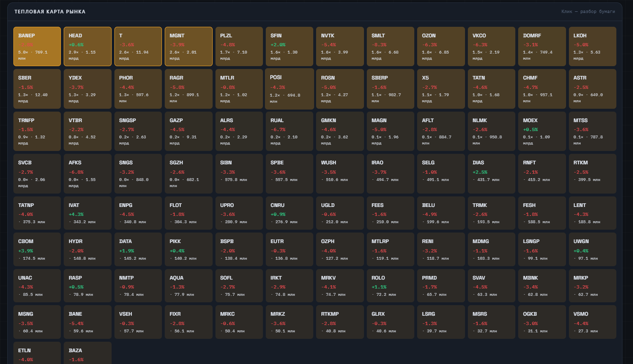Open the GAZP stock tile
This screenshot has width=633, height=364.
[x=189, y=131]
